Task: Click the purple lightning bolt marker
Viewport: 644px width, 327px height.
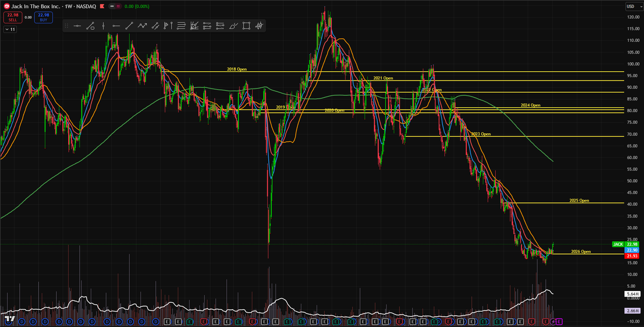Action: 553,321
